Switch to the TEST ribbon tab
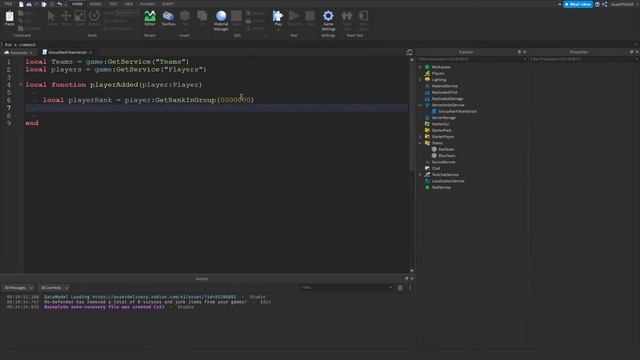Screen dimensions: 640x360 point(113,4)
